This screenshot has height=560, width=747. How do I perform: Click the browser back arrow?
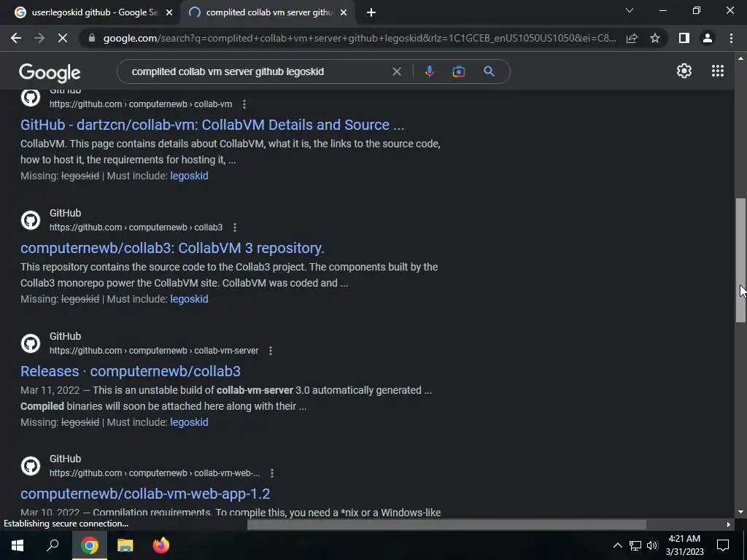pos(16,38)
